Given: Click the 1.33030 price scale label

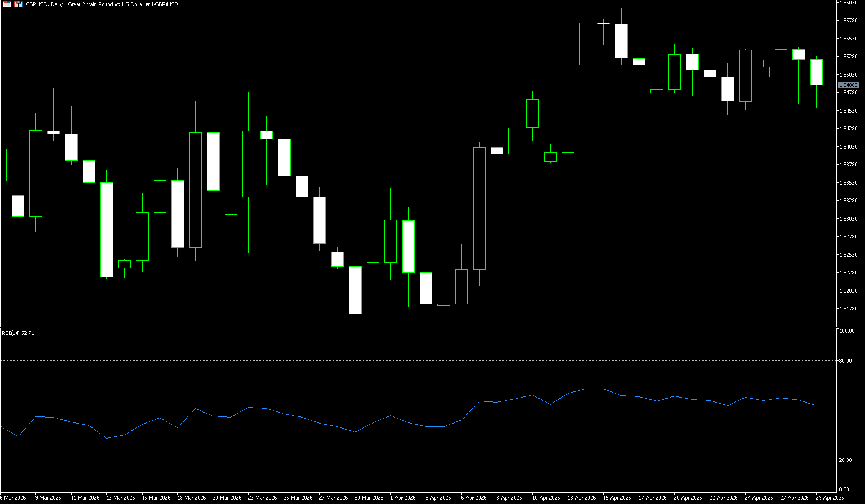Looking at the screenshot, I should pyautogui.click(x=849, y=219).
